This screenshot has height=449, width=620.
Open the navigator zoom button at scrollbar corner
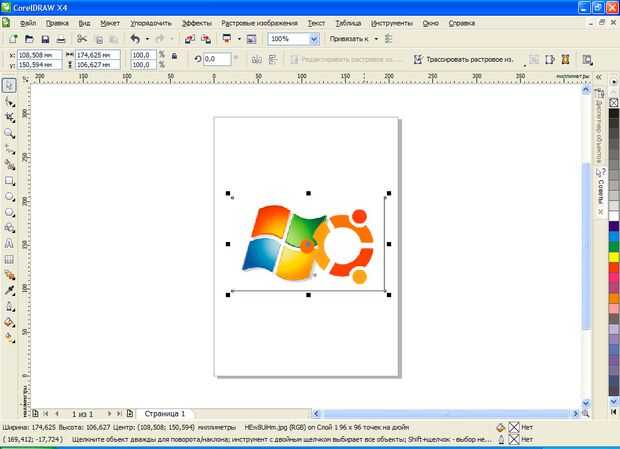586,414
